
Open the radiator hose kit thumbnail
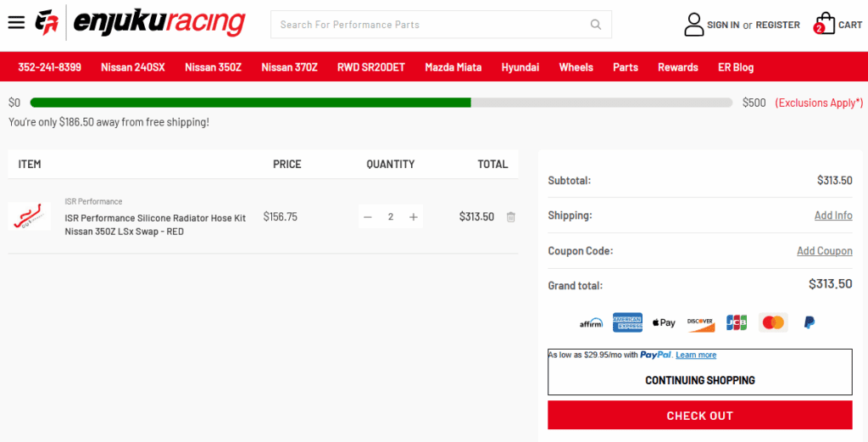click(30, 216)
